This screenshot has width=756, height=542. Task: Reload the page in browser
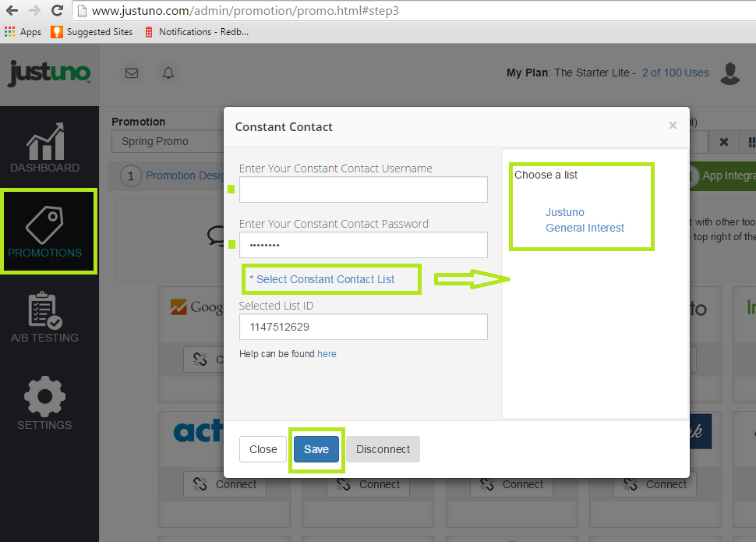pos(57,11)
